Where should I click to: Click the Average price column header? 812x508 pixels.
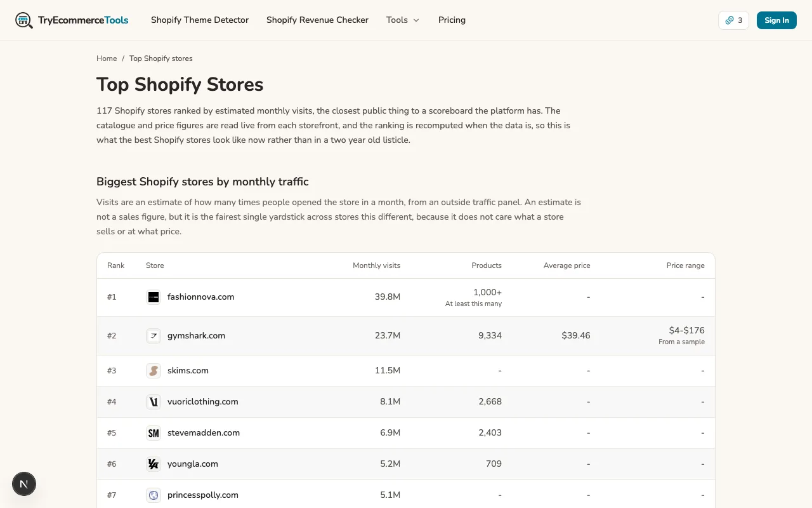566,265
